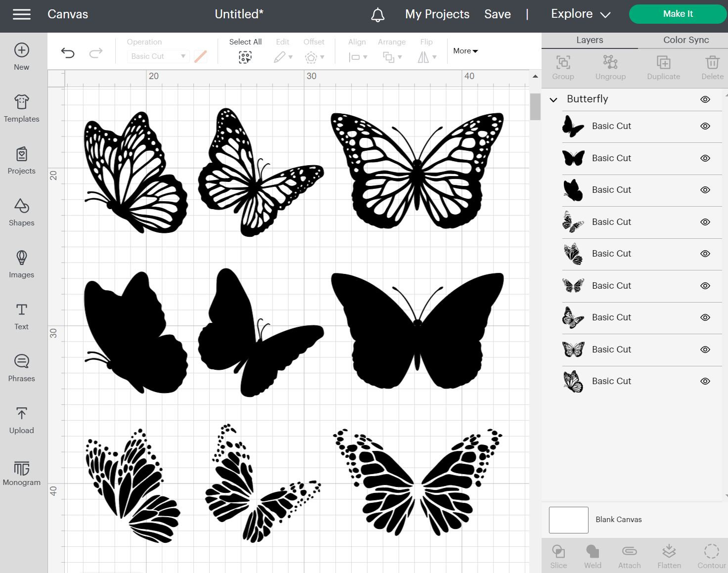Hide the topmost Basic Cut layer
The height and width of the screenshot is (573, 728).
pyautogui.click(x=705, y=126)
